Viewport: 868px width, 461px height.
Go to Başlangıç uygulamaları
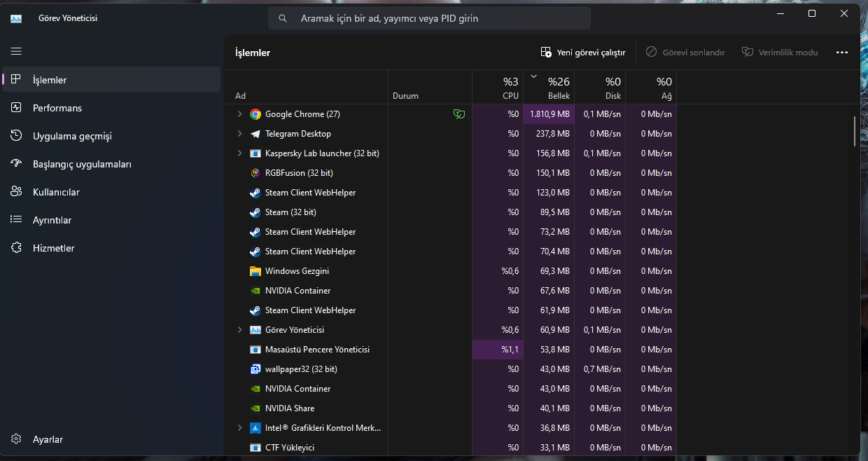click(111, 164)
